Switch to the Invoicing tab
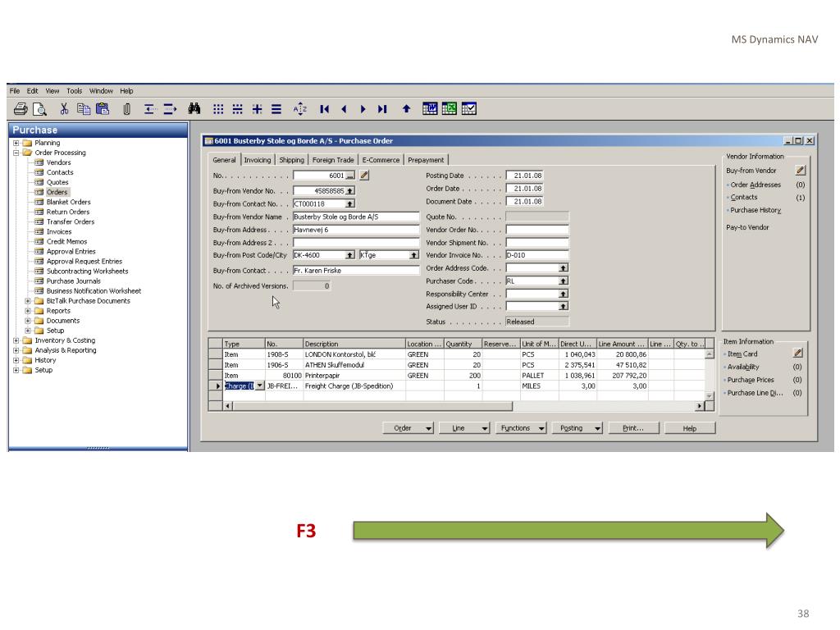This screenshot has width=840, height=630. click(257, 160)
